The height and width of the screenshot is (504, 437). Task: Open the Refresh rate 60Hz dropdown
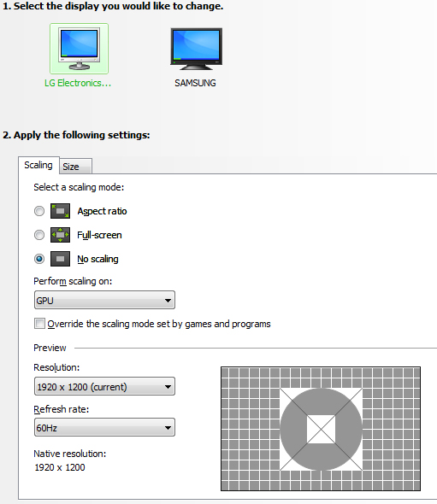(104, 427)
